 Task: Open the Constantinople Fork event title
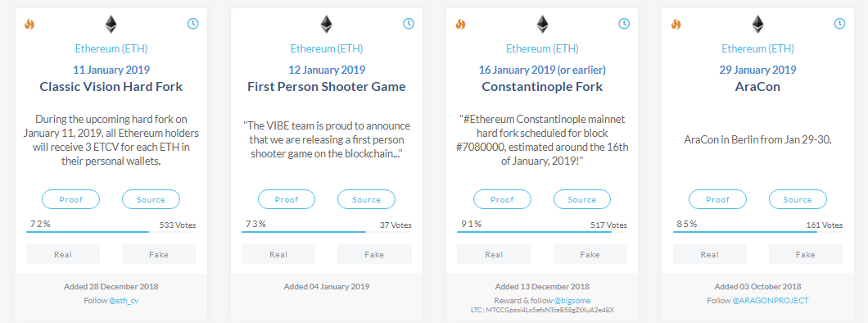tap(542, 87)
